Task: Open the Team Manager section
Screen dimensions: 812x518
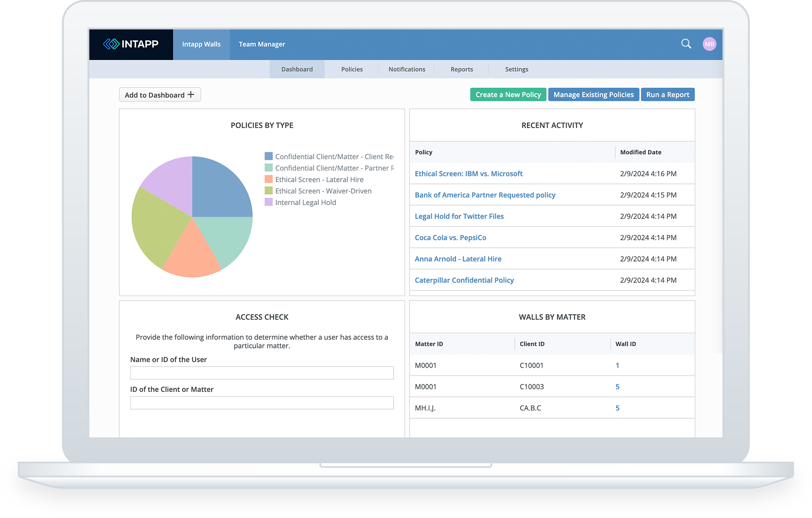Action: pos(262,44)
